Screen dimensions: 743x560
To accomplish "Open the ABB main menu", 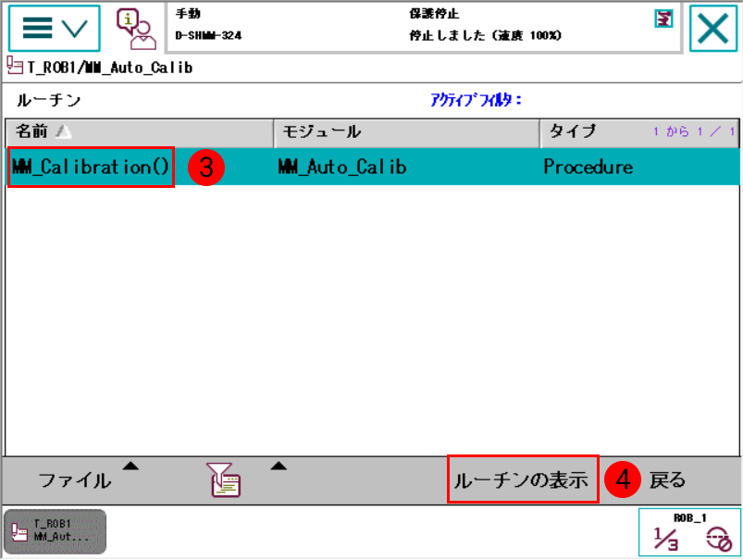I will [x=55, y=28].
